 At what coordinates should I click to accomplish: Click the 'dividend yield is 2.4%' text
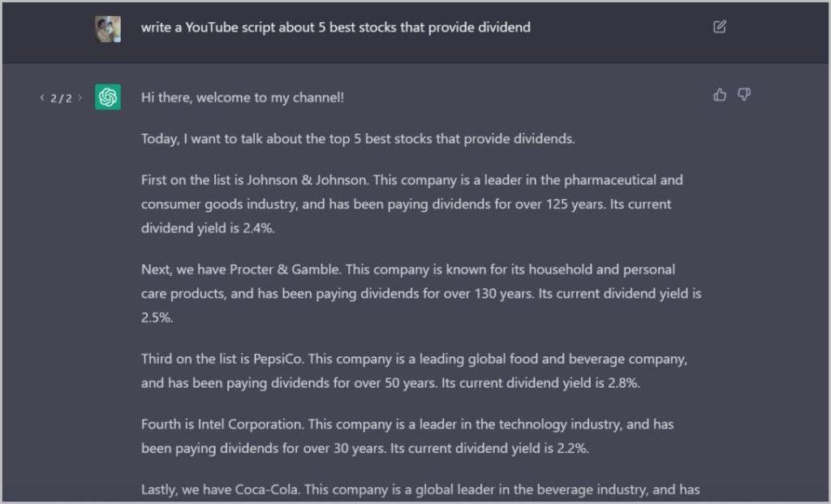[x=208, y=228]
